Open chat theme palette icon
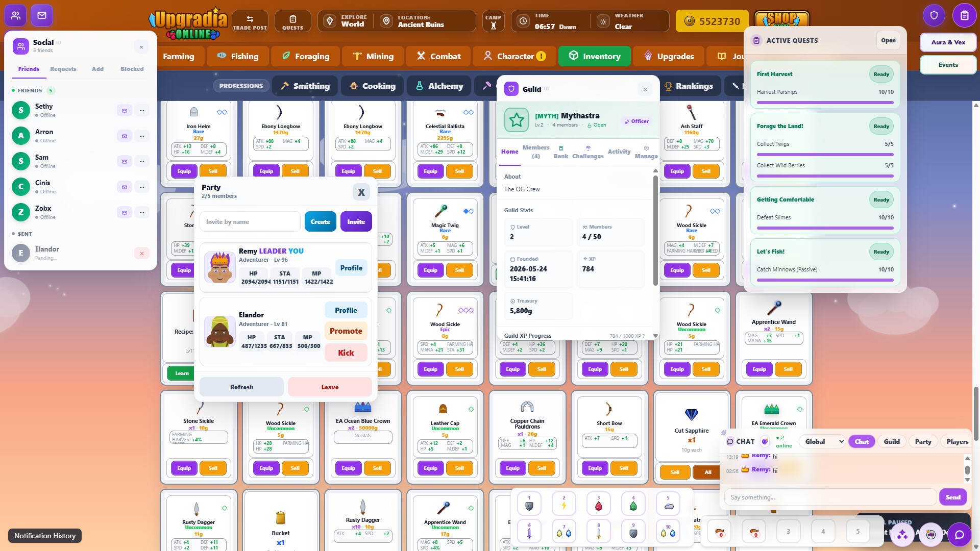980x551 pixels. 765,441
